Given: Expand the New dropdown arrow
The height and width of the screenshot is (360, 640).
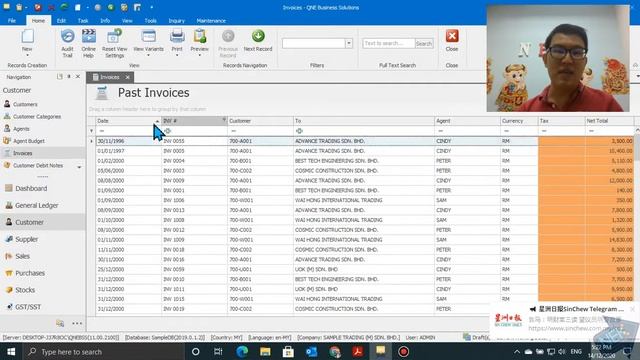Looking at the screenshot, I should click(27, 55).
